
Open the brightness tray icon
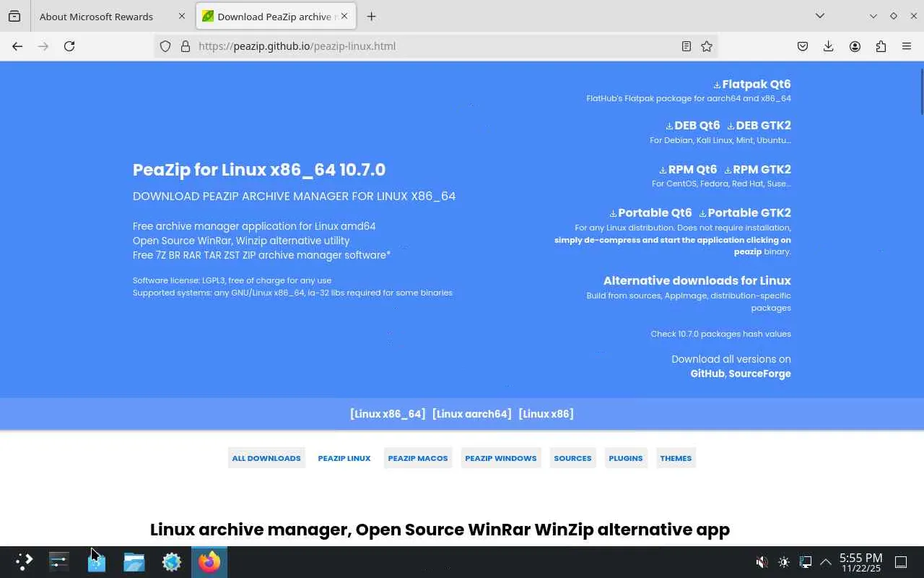pos(784,562)
